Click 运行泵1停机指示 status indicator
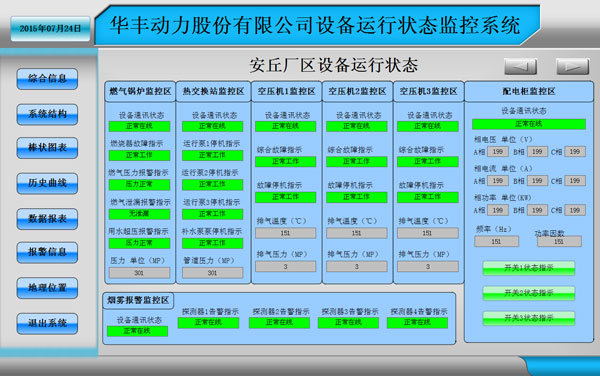The width and height of the screenshot is (600, 376). pos(212,155)
